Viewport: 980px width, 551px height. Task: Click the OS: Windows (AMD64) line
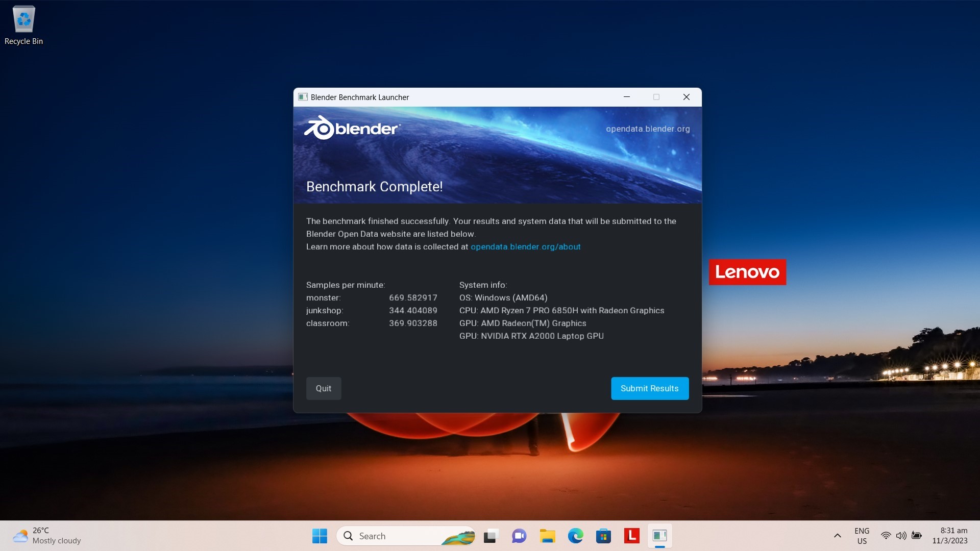[x=503, y=298]
